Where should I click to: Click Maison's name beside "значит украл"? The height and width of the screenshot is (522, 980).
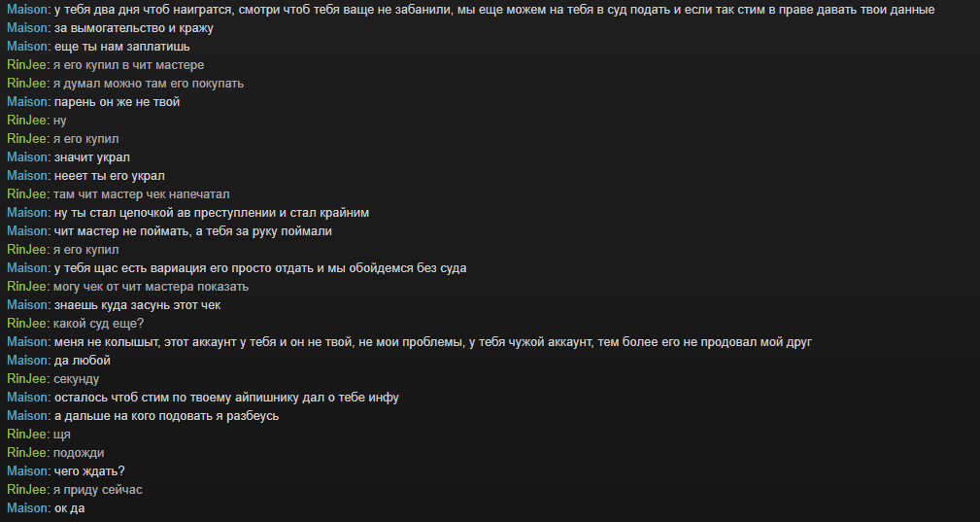[27, 157]
